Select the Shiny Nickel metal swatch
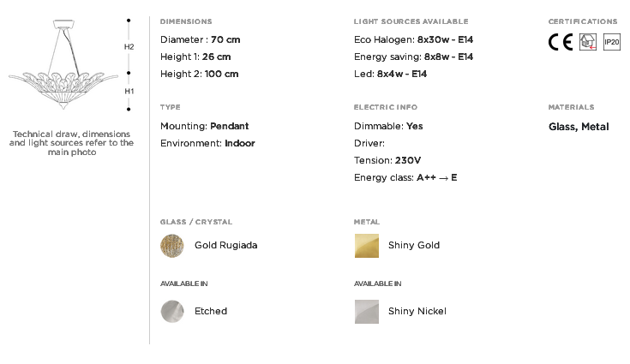 pos(367,312)
